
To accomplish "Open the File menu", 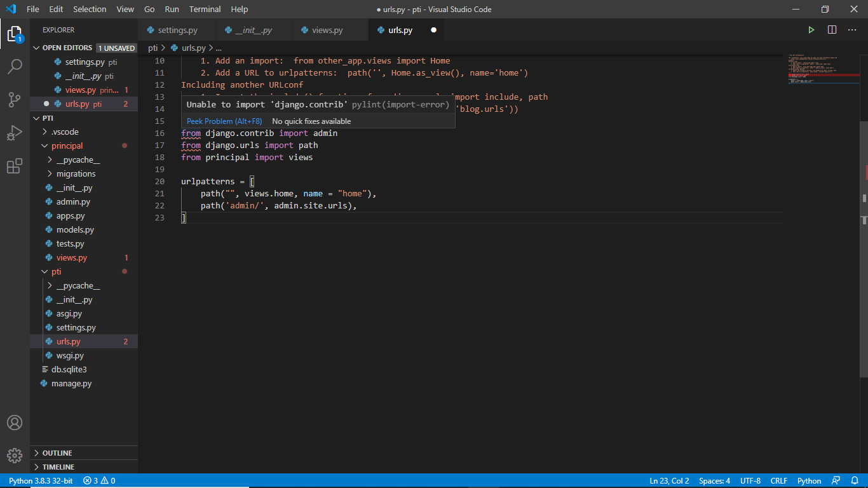I will click(x=33, y=9).
